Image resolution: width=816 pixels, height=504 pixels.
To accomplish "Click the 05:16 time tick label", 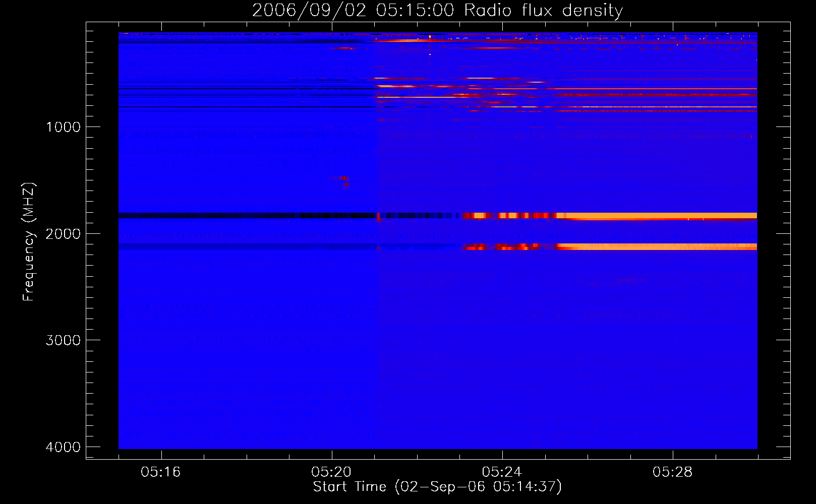I will click(161, 472).
